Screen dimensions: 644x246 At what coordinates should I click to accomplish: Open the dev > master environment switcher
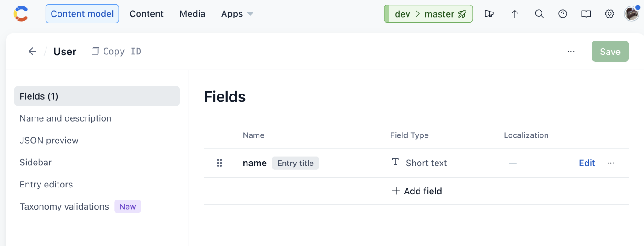[x=428, y=14]
